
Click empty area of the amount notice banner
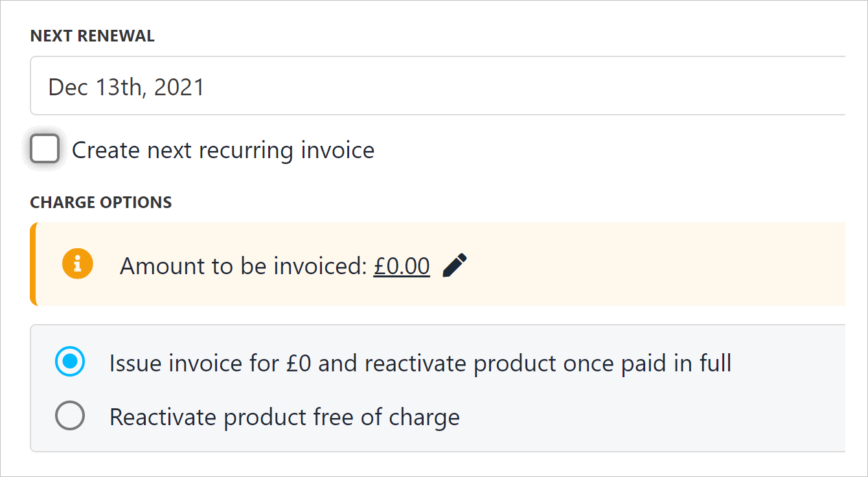click(x=648, y=264)
